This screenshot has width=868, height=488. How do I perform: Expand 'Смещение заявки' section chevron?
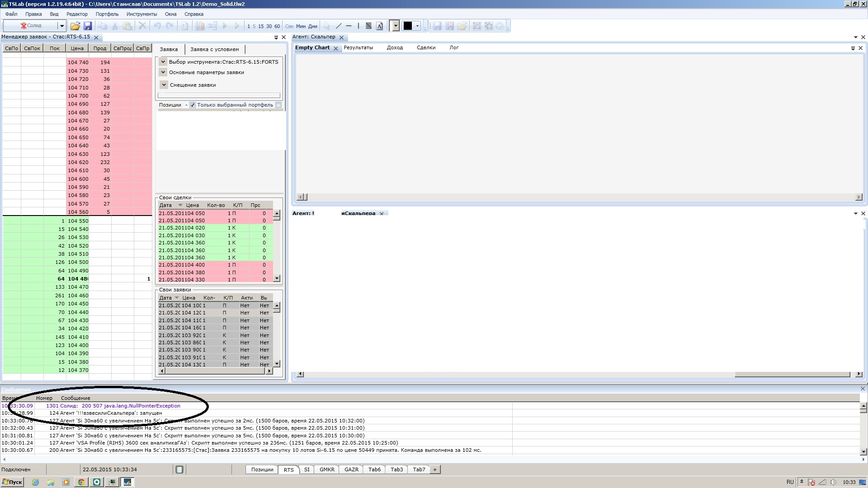(164, 85)
